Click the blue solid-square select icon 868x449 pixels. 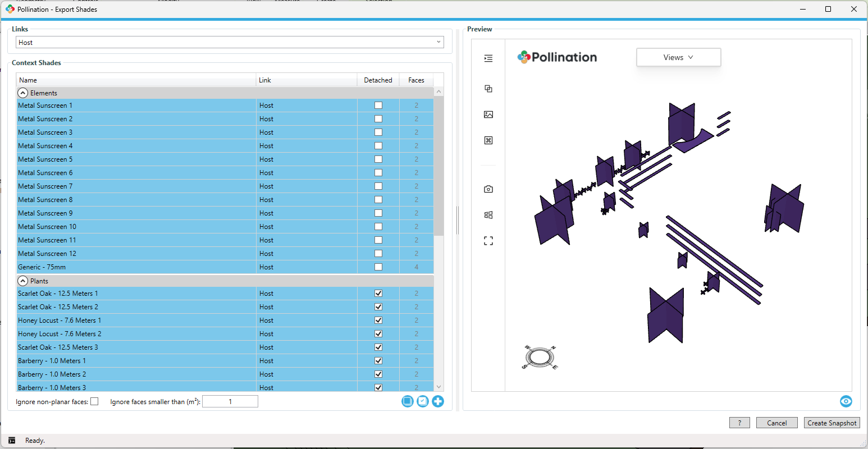[408, 401]
